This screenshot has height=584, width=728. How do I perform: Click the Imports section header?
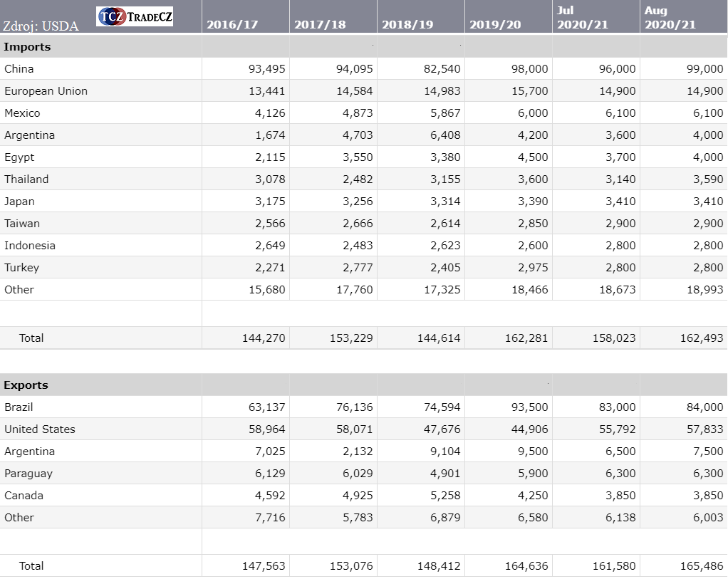[x=28, y=47]
